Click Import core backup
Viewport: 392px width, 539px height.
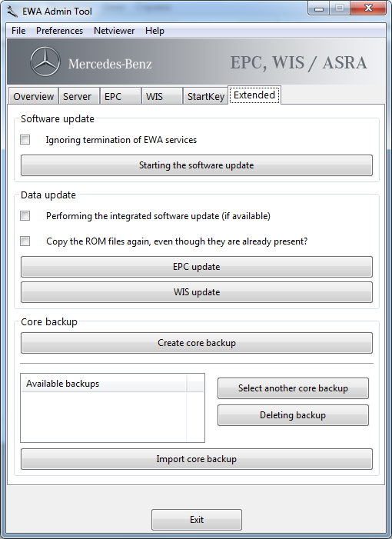(x=197, y=459)
